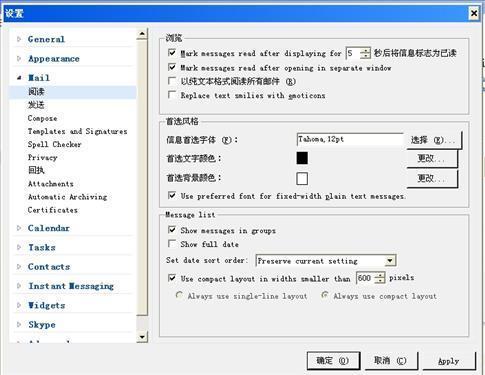Close the 设置 dialog window
The width and height of the screenshot is (485, 375).
474,13
